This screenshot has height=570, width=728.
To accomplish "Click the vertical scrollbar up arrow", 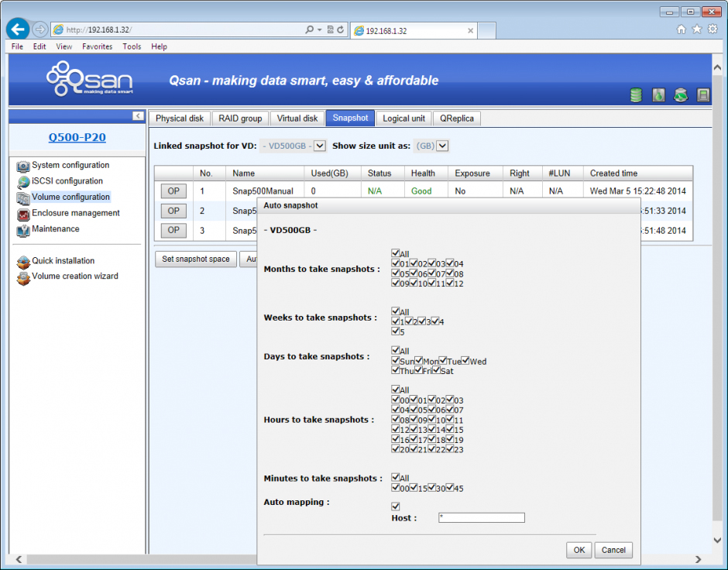I will coord(717,67).
